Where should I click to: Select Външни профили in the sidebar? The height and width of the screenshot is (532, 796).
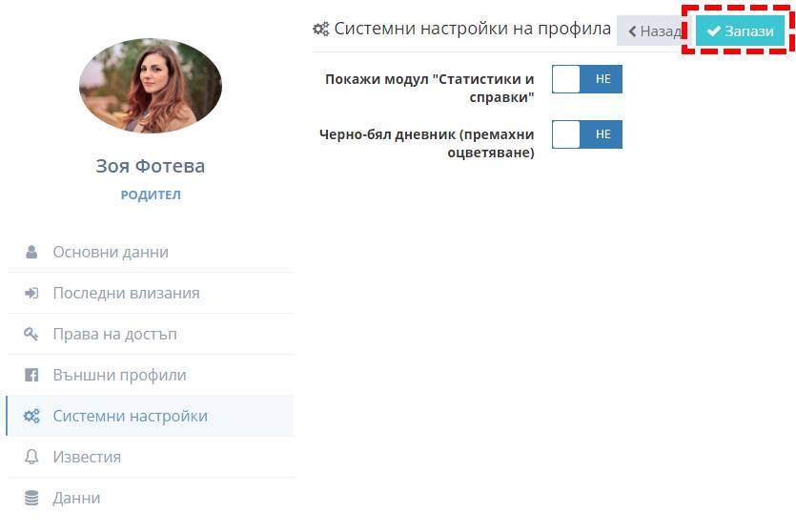tap(119, 376)
